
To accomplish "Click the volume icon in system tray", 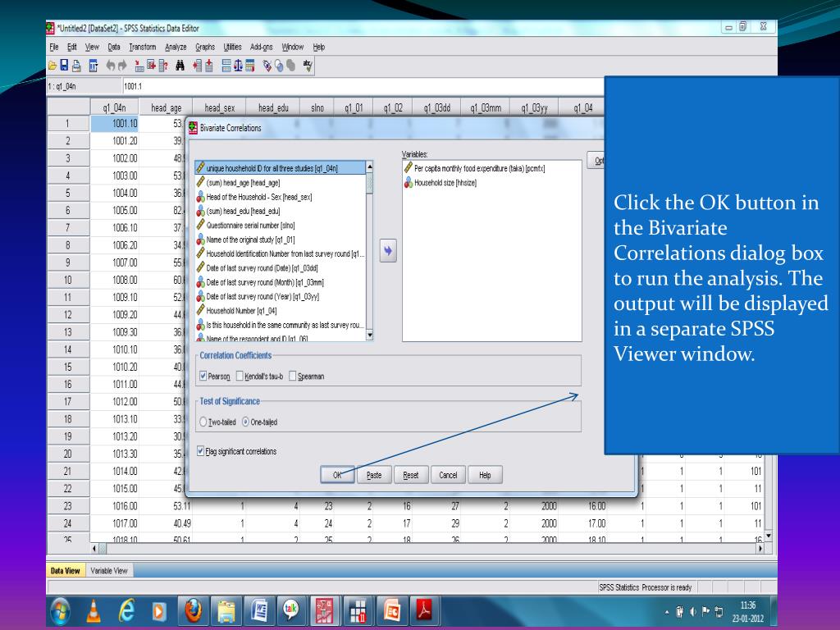I will 692,611.
